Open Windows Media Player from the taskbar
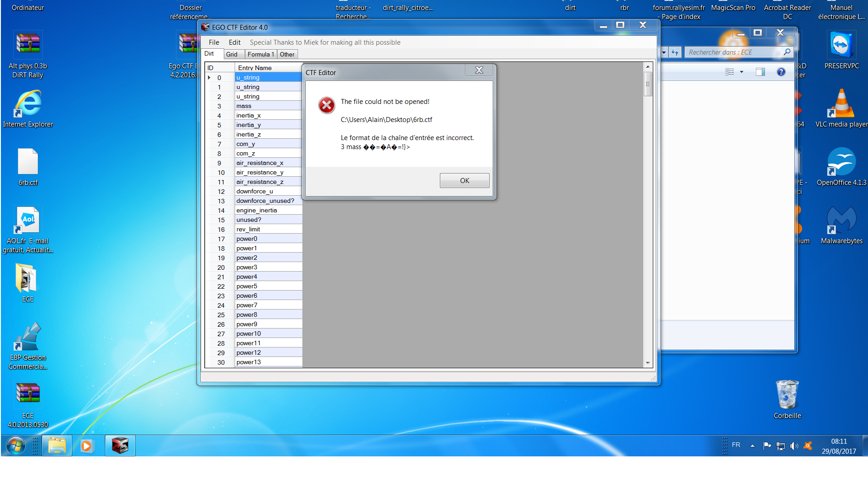The image size is (868, 488). tap(87, 446)
